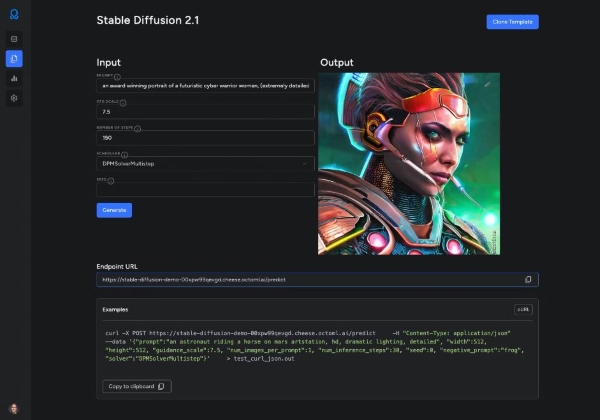Screen dimensions: 600x420
Task: Select the highlighted templates sidebar icon
Action: click(x=14, y=59)
